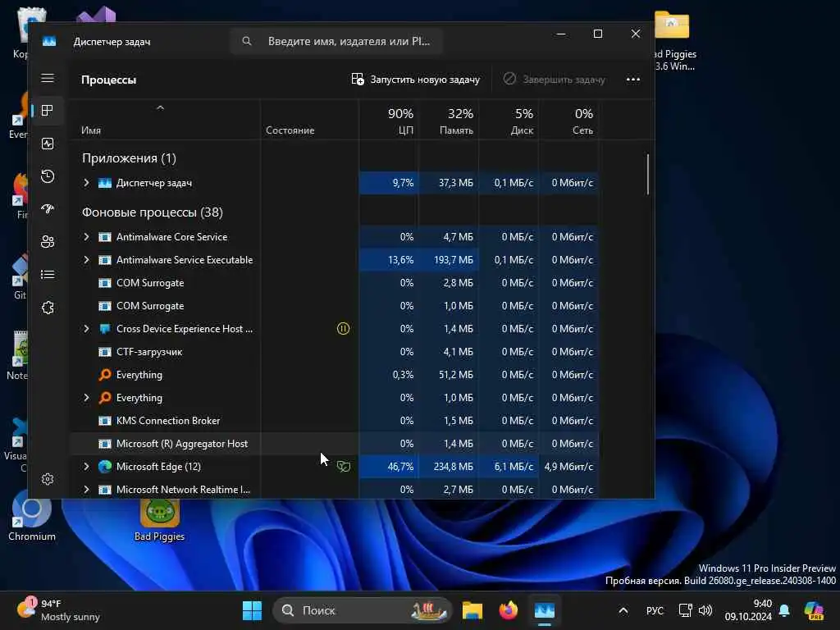Screen dimensions: 840x630
Task: Click Запустить новую задачу button
Action: click(x=416, y=80)
